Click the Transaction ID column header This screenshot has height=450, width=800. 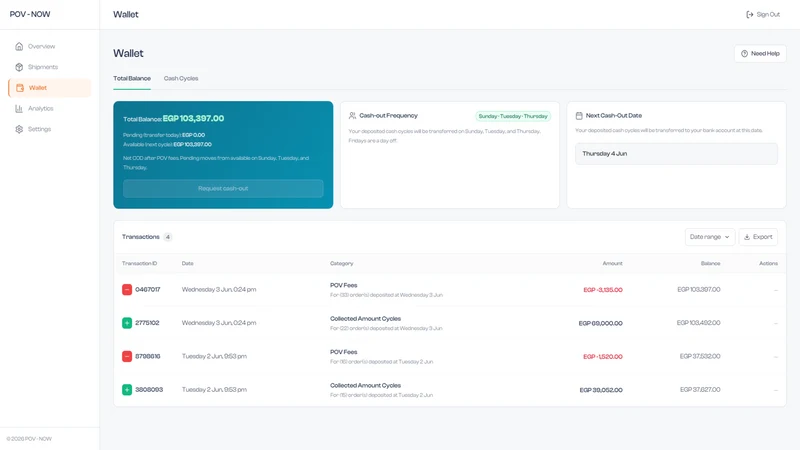coord(139,264)
